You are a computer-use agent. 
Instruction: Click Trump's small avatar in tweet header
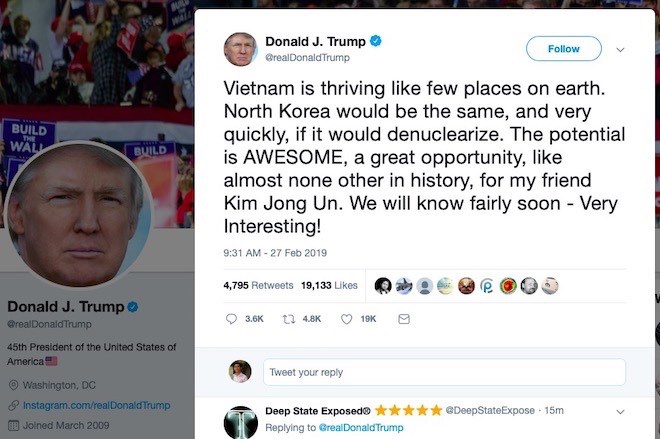point(240,49)
